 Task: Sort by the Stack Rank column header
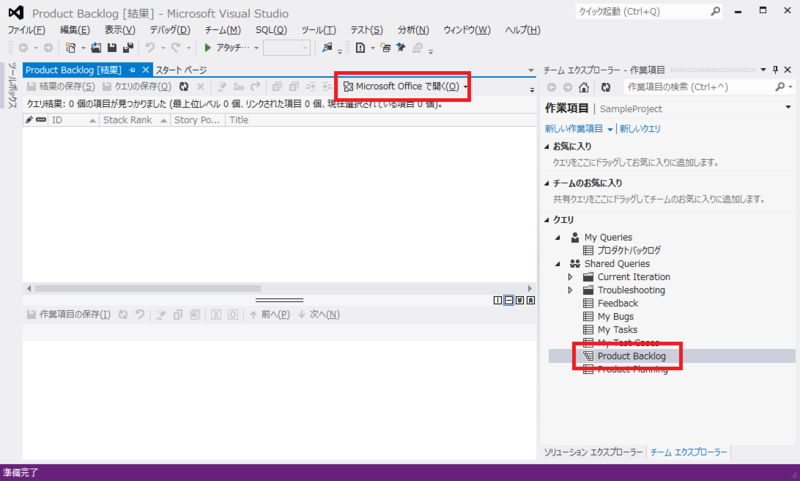(135, 120)
